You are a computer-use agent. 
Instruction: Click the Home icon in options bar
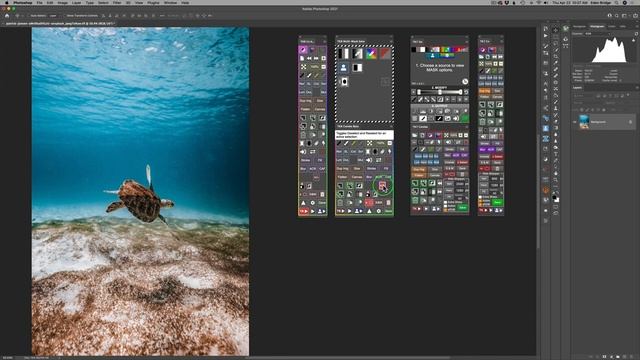click(x=7, y=16)
